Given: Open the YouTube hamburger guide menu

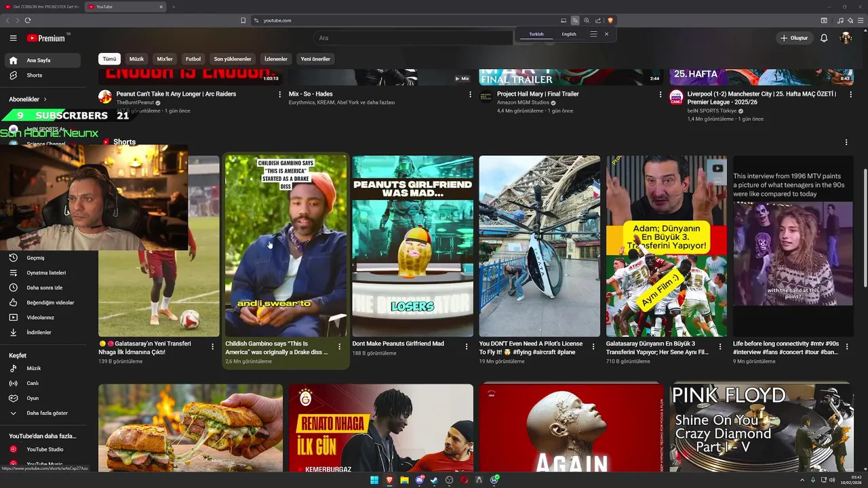Looking at the screenshot, I should coord(13,38).
